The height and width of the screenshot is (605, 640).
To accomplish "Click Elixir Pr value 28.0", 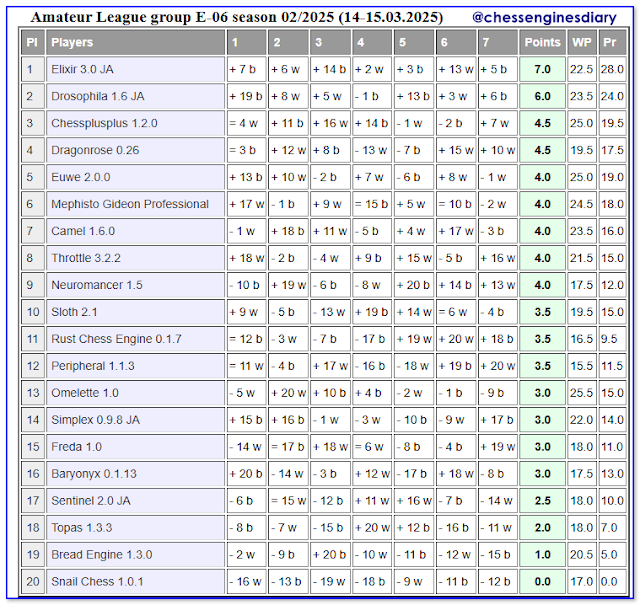I will pyautogui.click(x=612, y=69).
